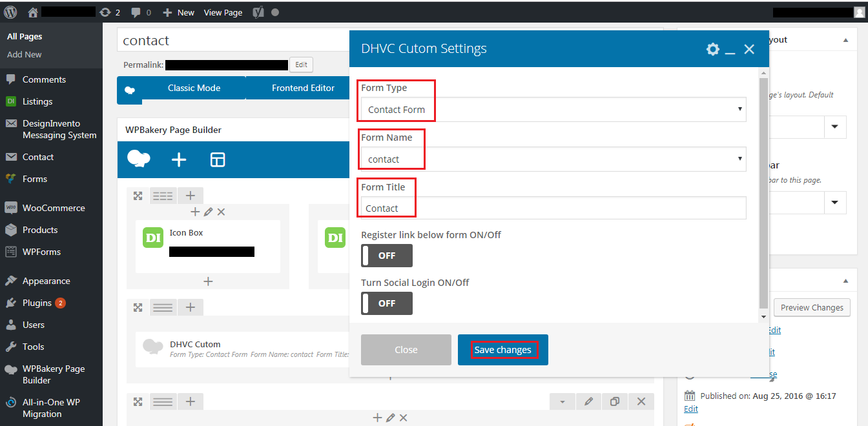The width and height of the screenshot is (868, 426).
Task: Open the comments bubble in admin bar
Action: click(136, 12)
